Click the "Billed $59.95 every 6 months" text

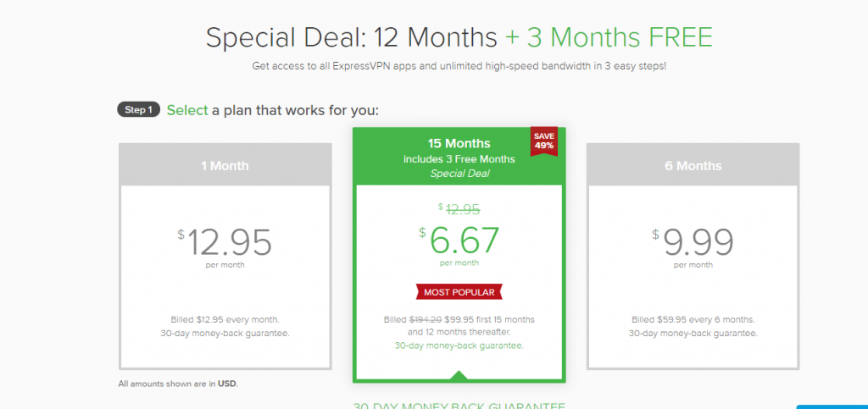tap(693, 320)
